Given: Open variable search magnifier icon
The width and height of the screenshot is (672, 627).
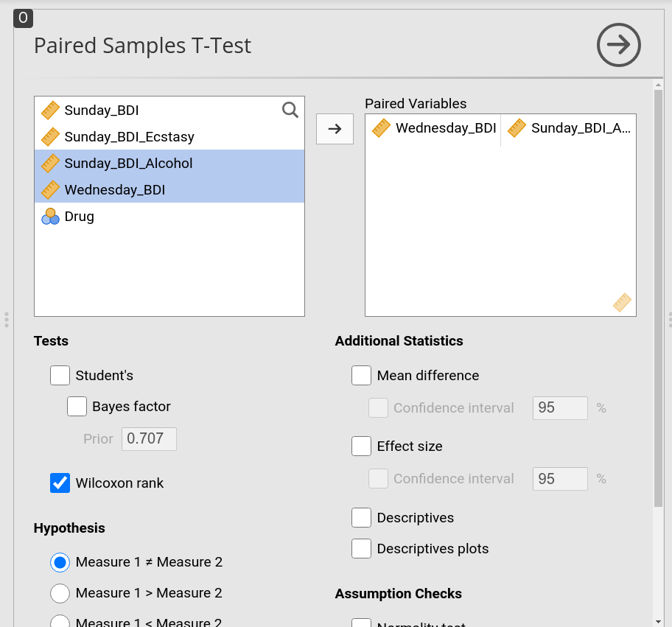Looking at the screenshot, I should (x=290, y=110).
